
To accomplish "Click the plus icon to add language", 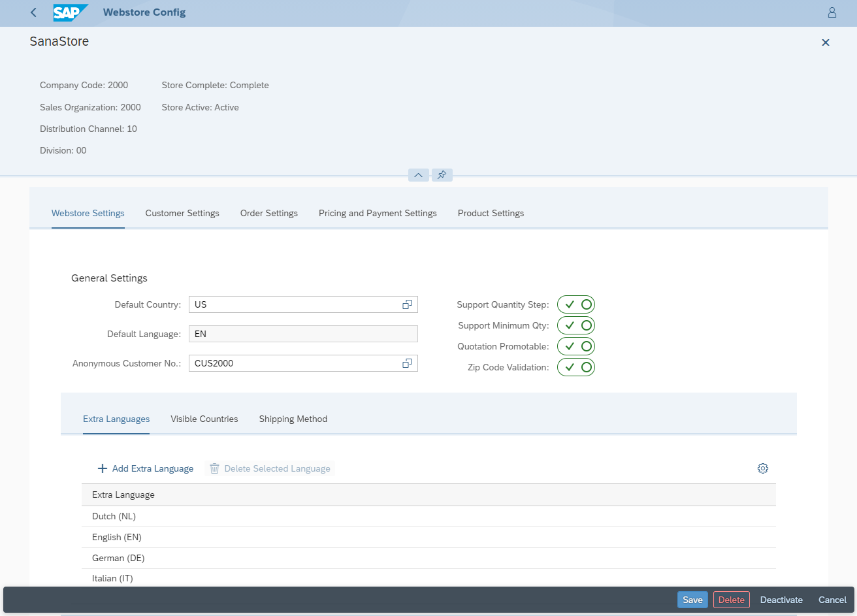I will click(x=102, y=468).
